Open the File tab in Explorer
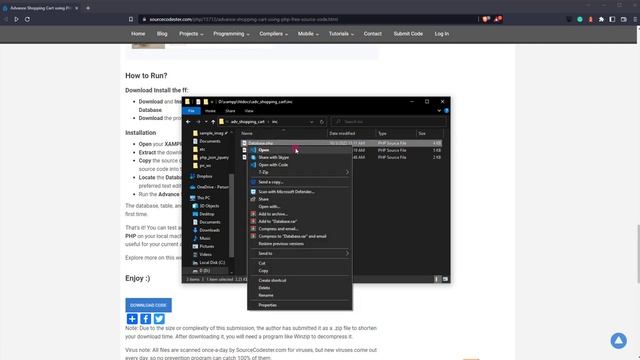 [x=191, y=111]
